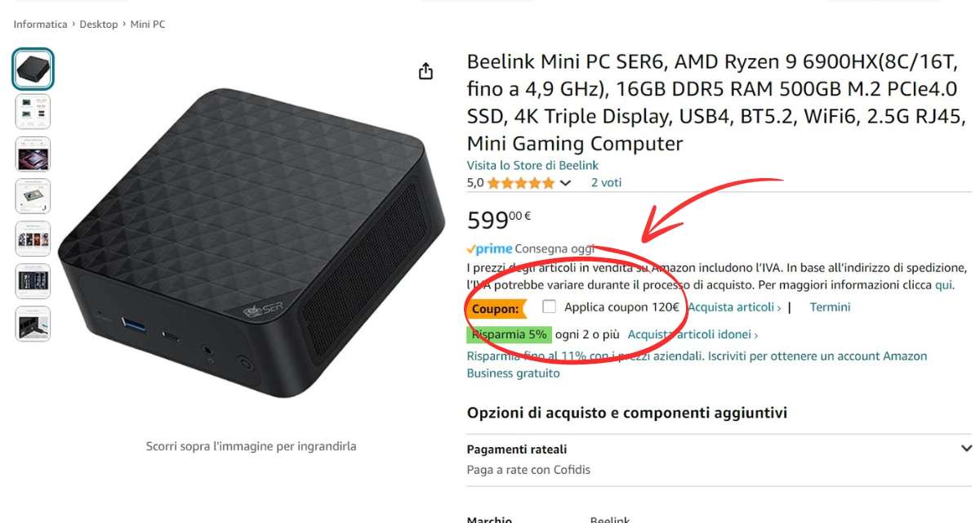Screen dimensions: 980x523
Task: Click the Prime logo badge
Action: coord(489,248)
